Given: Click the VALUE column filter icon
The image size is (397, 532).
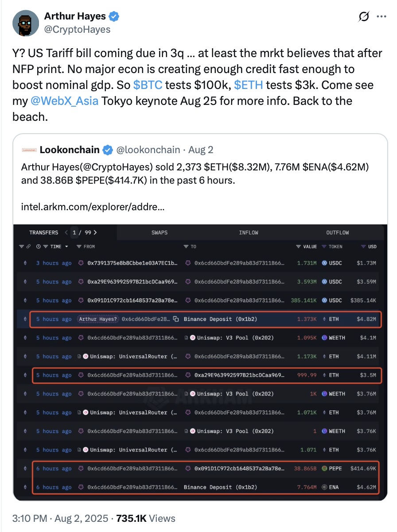Looking at the screenshot, I should coord(298,247).
